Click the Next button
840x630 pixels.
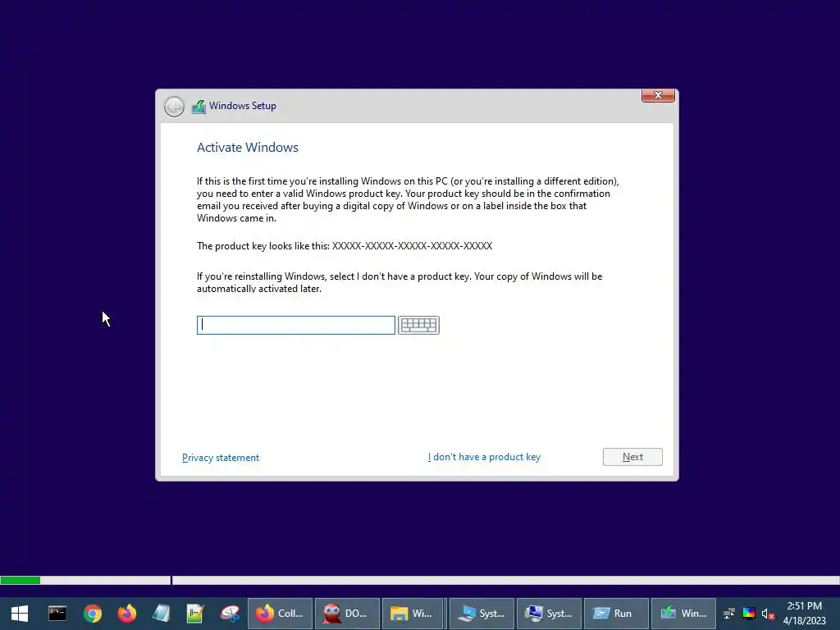click(632, 457)
